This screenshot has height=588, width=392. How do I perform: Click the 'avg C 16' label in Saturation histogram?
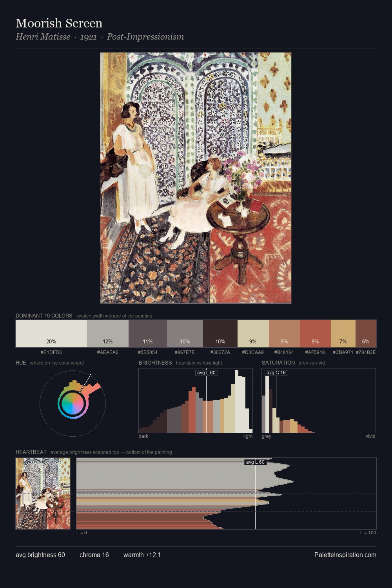[x=276, y=373]
